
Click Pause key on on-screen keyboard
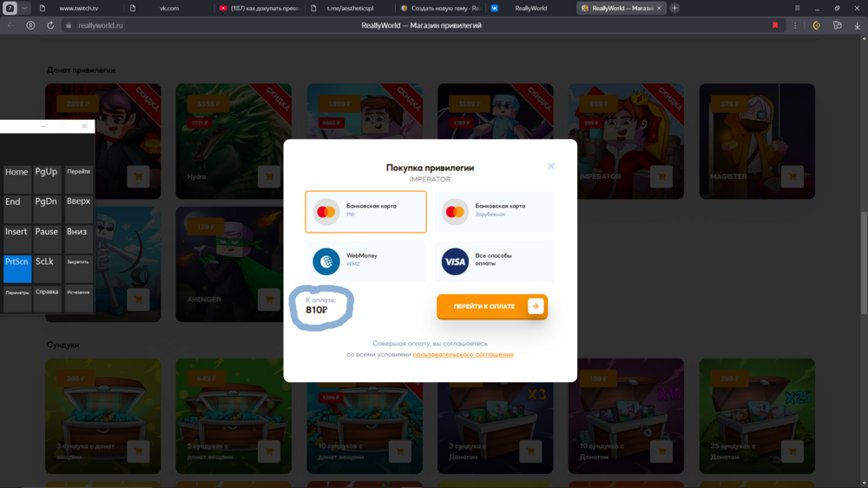[47, 238]
